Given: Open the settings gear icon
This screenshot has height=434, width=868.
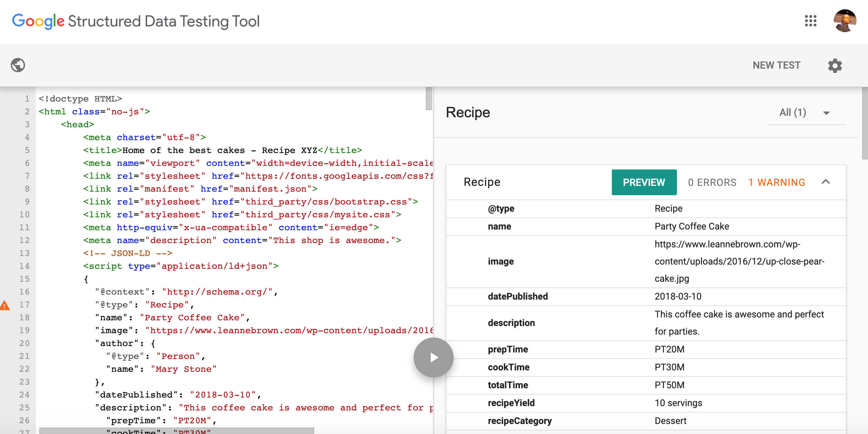Looking at the screenshot, I should pos(835,65).
